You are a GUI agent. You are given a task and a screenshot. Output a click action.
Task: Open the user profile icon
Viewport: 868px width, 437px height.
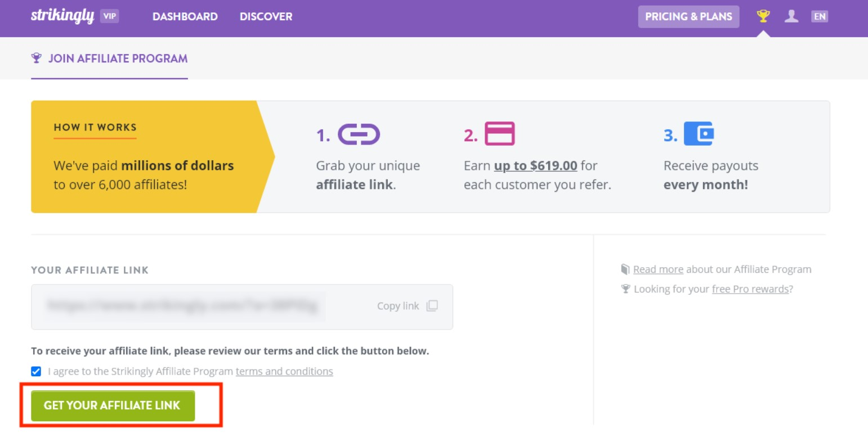tap(791, 16)
